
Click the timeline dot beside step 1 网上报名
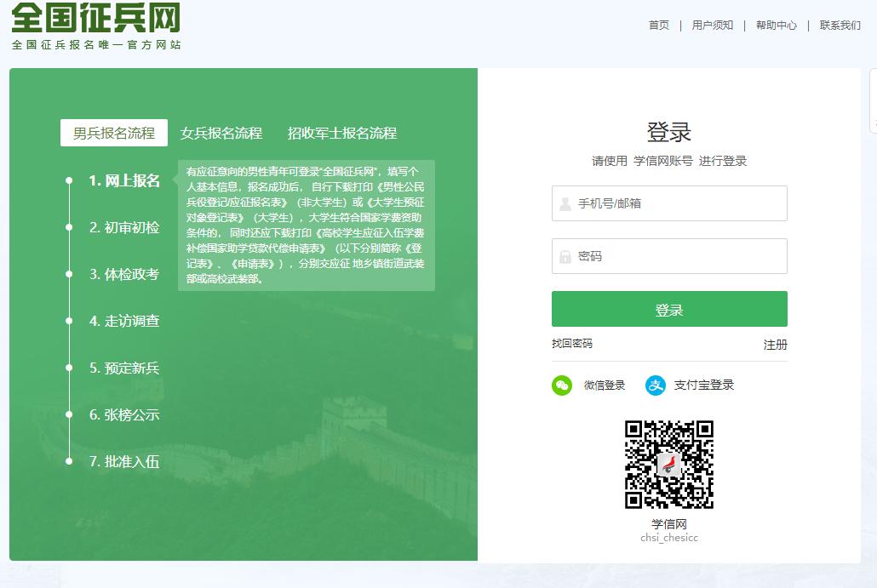(x=69, y=180)
